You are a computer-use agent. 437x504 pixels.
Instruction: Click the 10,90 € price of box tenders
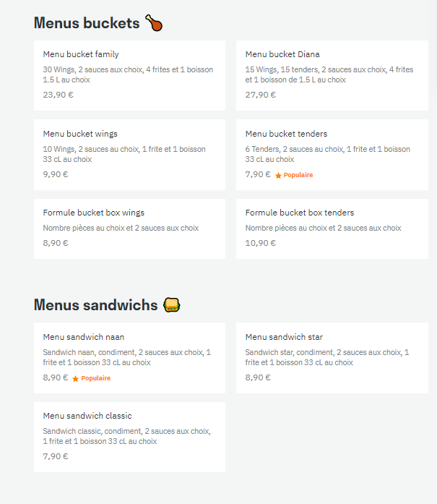pos(261,243)
